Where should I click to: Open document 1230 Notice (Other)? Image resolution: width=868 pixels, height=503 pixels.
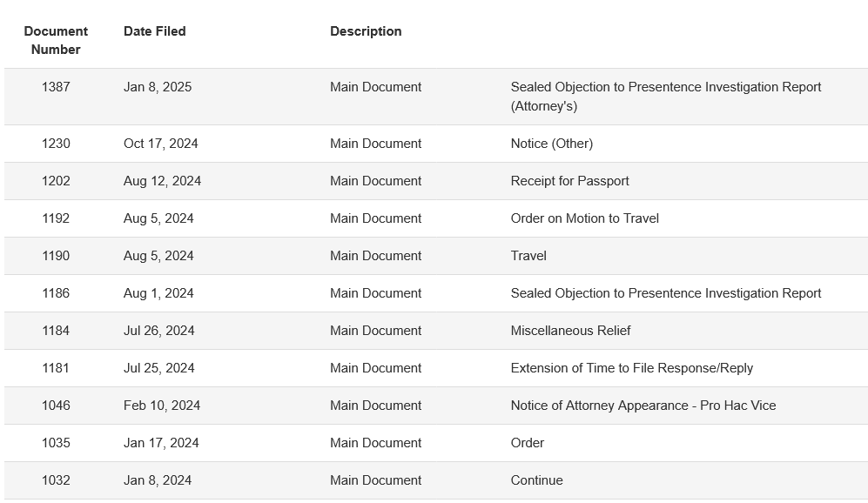pyautogui.click(x=551, y=144)
